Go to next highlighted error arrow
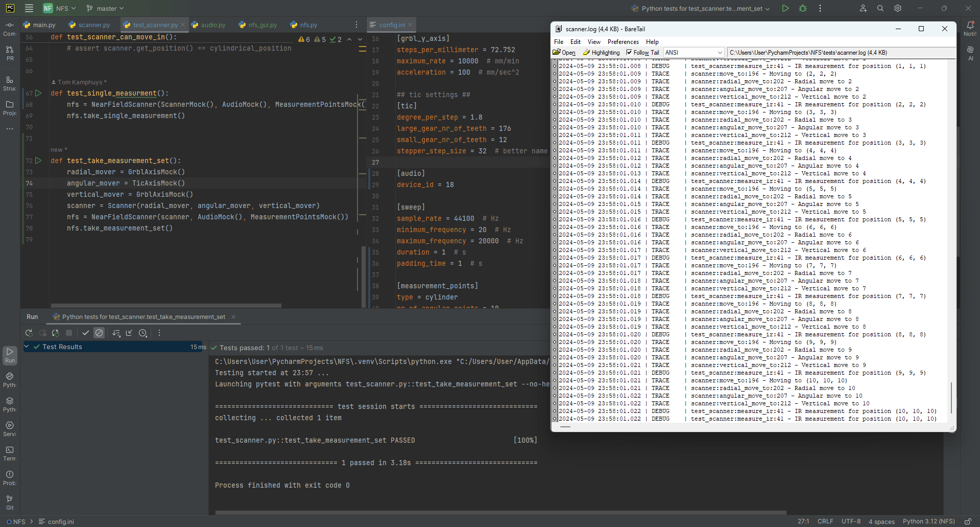Image resolution: width=980 pixels, height=527 pixels. click(360, 39)
